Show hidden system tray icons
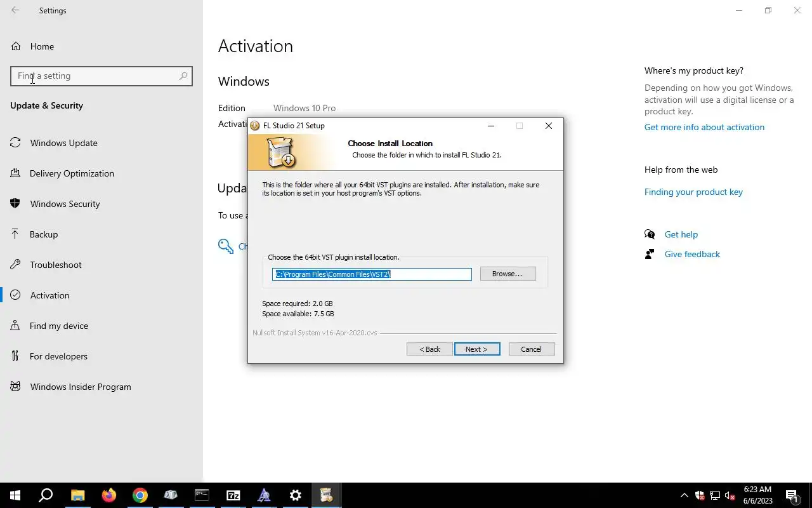Image resolution: width=812 pixels, height=508 pixels. pos(684,495)
